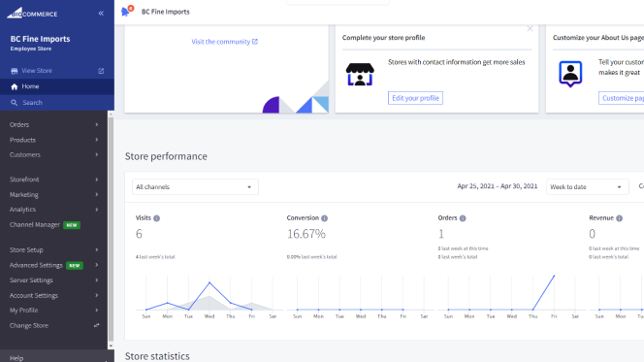Click the View Store storefront icon
The height and width of the screenshot is (362, 644).
(15, 71)
